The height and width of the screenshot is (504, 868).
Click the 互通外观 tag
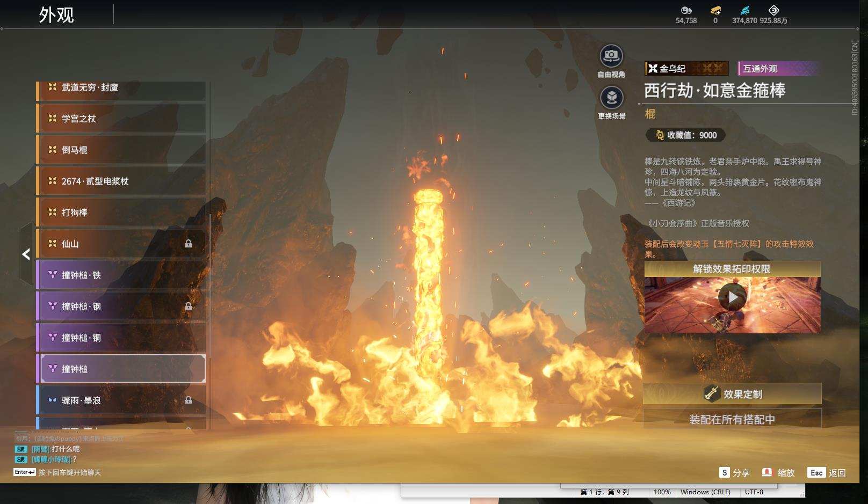pyautogui.click(x=779, y=69)
